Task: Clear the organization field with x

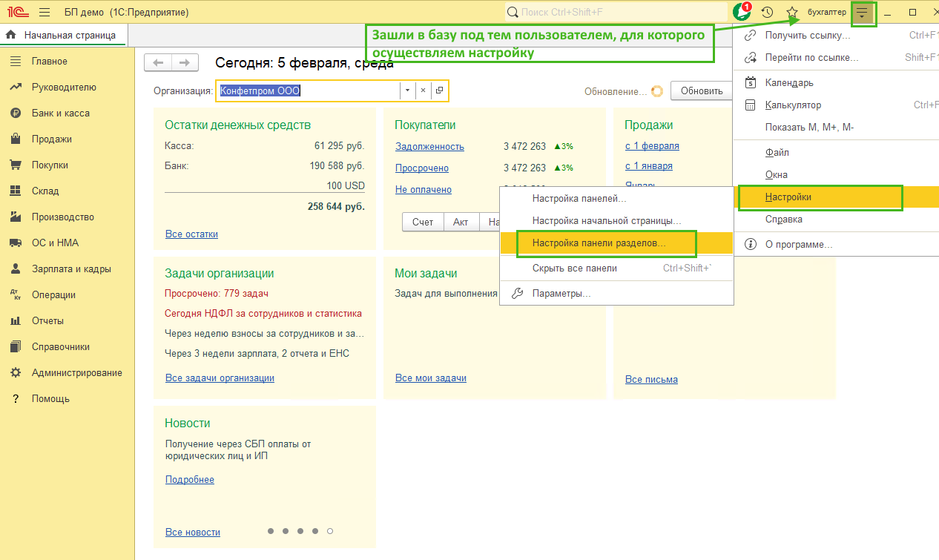Action: click(423, 90)
